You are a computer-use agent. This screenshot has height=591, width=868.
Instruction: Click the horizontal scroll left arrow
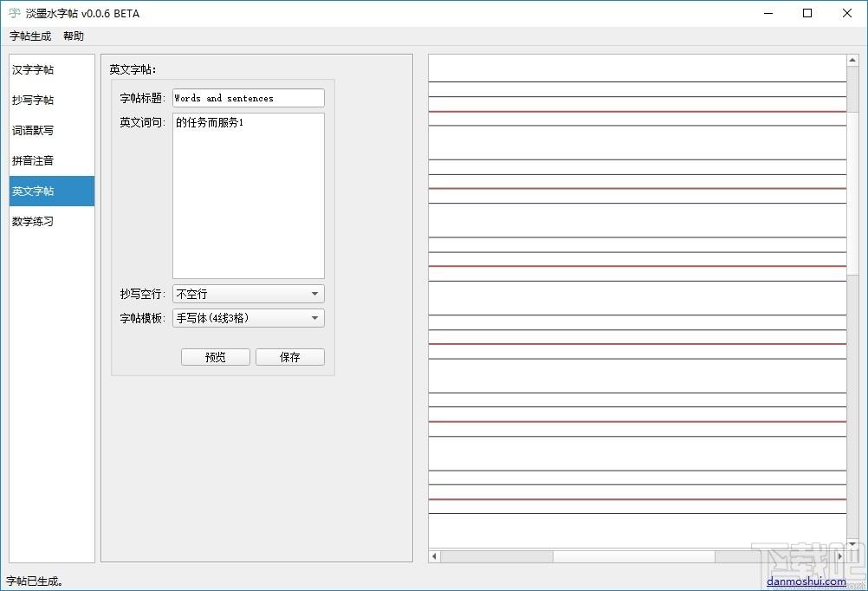coord(435,556)
